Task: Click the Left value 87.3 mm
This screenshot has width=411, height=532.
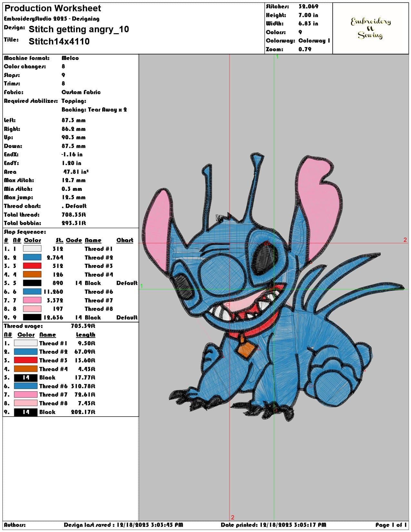Action: (73, 120)
